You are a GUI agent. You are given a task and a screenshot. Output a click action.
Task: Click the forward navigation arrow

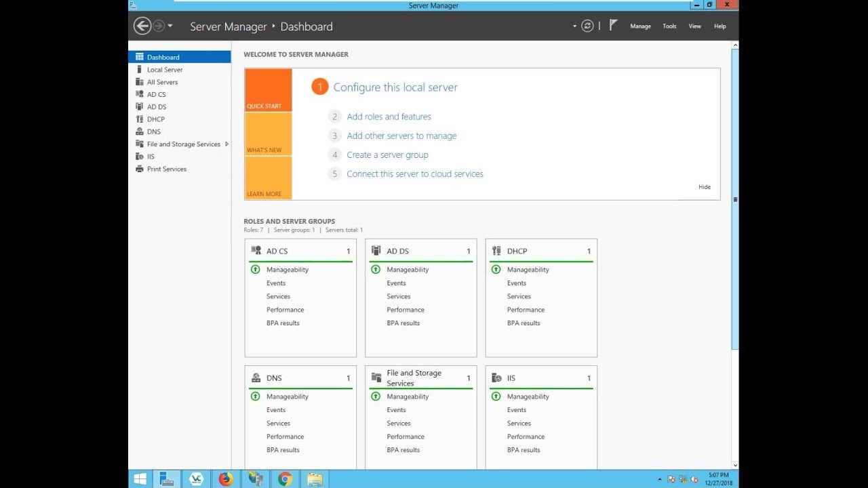coord(159,26)
